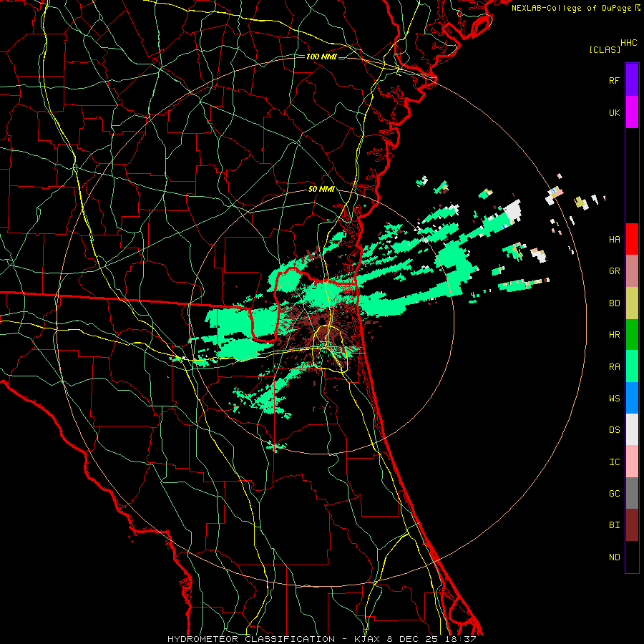Click the 'WS' legend label
The height and width of the screenshot is (644, 644).
point(614,398)
